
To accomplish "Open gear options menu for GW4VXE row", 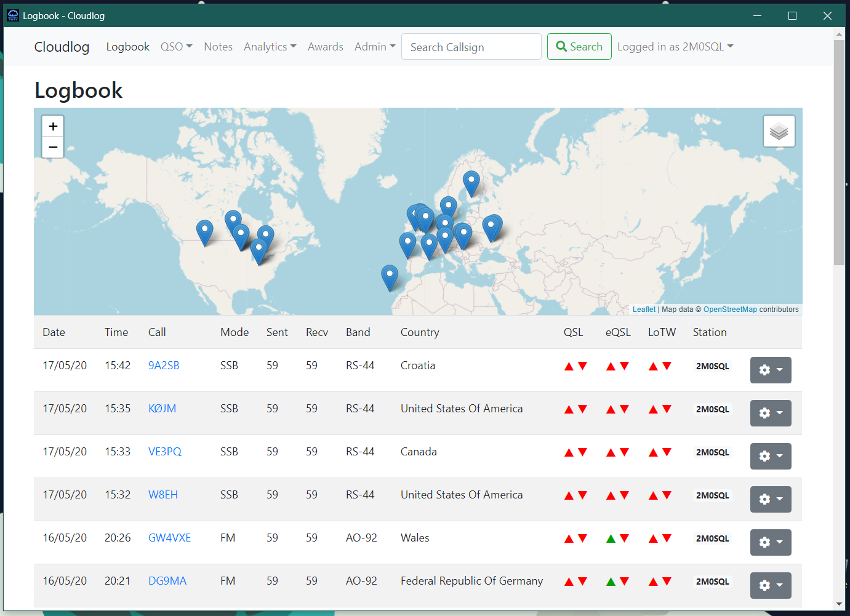I will pyautogui.click(x=771, y=542).
